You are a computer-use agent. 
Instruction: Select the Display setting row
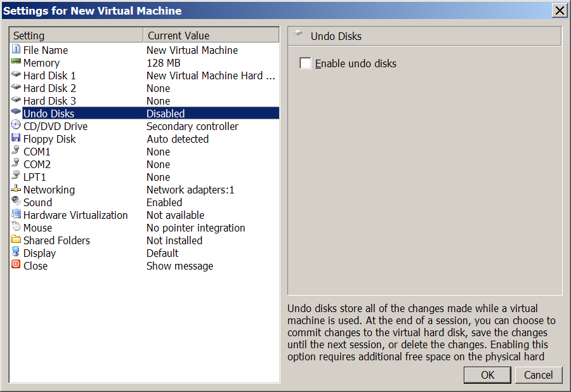click(39, 253)
